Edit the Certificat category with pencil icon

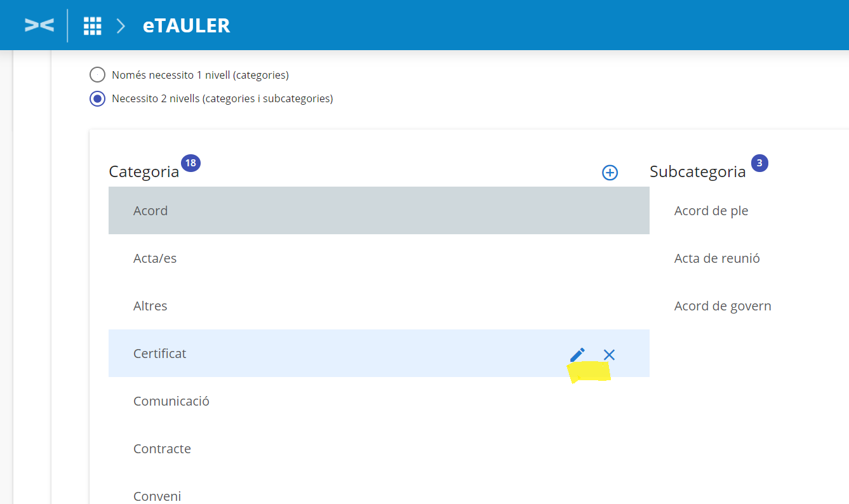[577, 355]
